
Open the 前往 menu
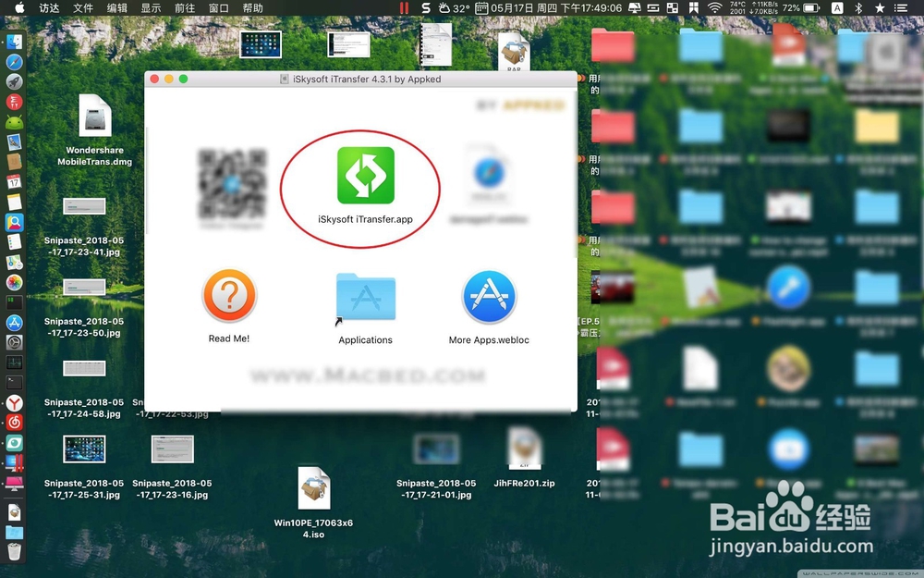coord(185,7)
